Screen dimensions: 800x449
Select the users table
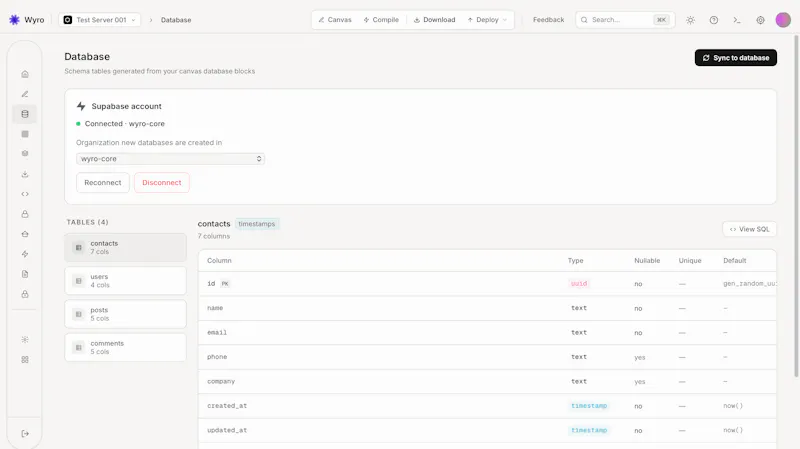pyautogui.click(x=126, y=281)
